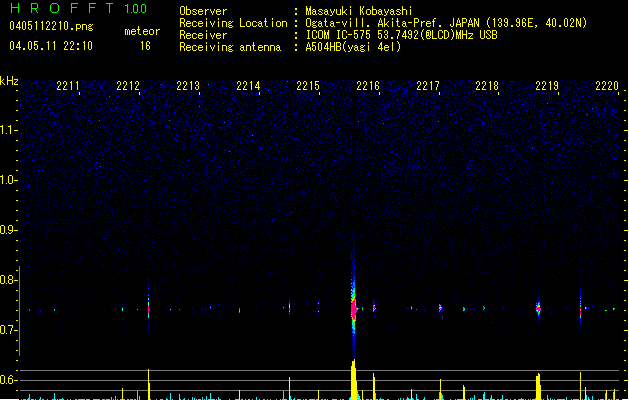Click the 1.0 kHz frequency axis label
The height and width of the screenshot is (400, 629).
8,180
